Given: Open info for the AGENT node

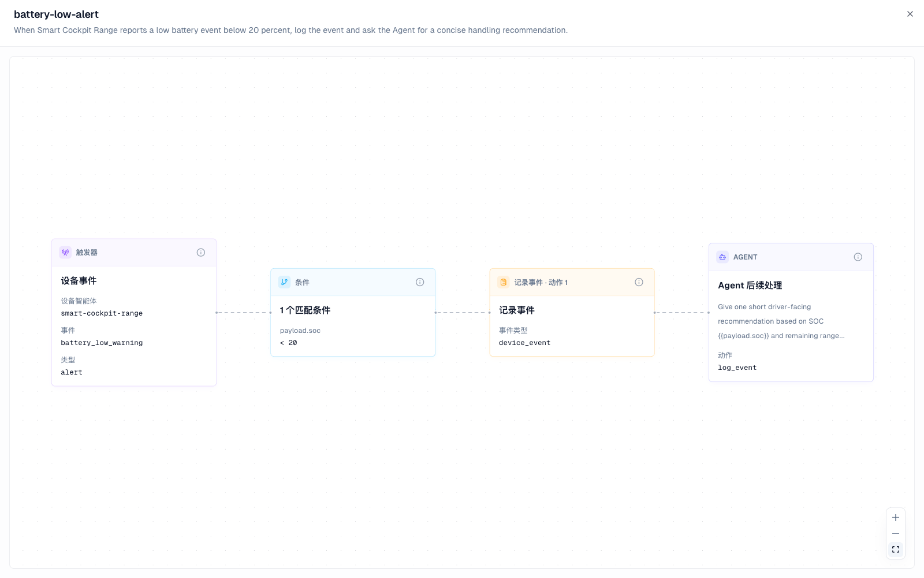Looking at the screenshot, I should point(858,257).
